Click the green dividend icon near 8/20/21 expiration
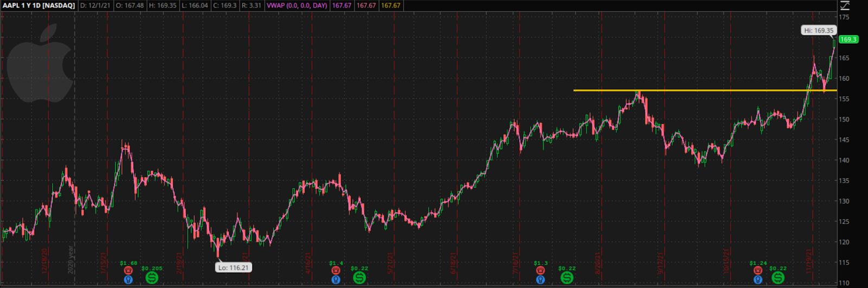868x288 pixels. pyautogui.click(x=567, y=278)
